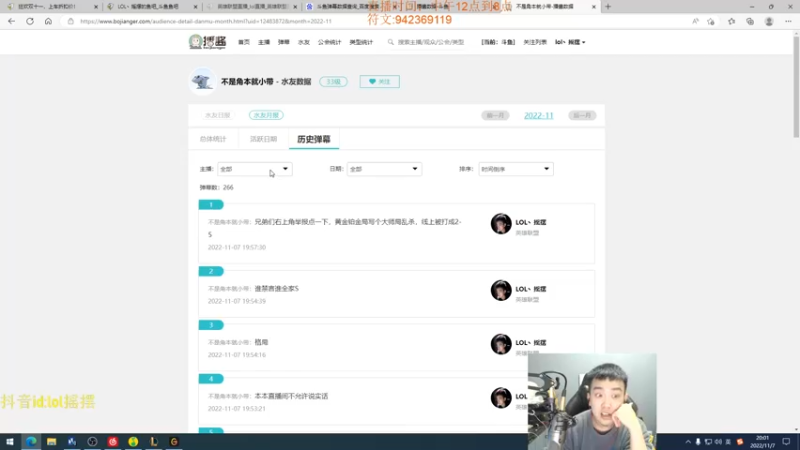This screenshot has width=800, height=450.
Task: Switch to the second browser tab LOL、摇摆
Action: [x=151, y=7]
